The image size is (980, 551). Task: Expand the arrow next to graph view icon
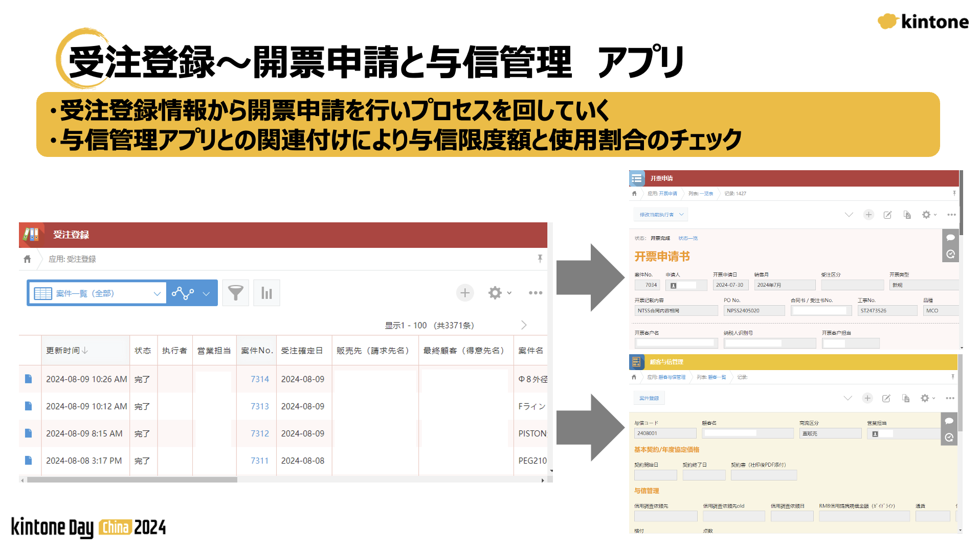(206, 293)
